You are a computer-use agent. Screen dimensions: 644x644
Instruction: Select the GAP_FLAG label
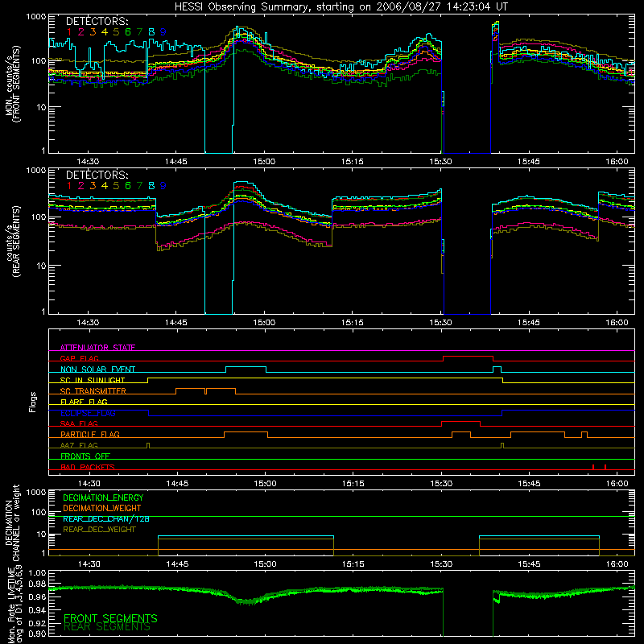click(79, 358)
